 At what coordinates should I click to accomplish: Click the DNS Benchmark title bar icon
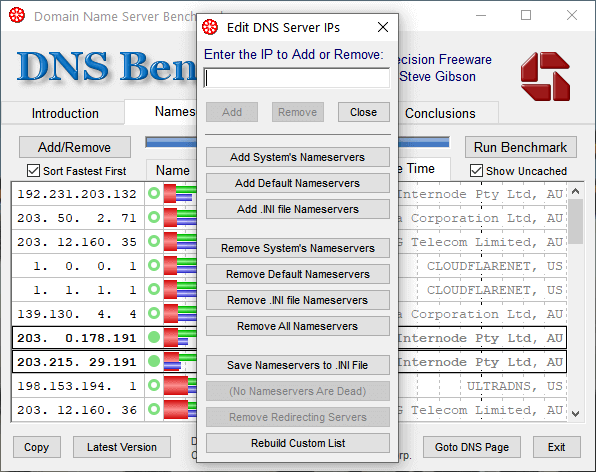(x=17, y=16)
